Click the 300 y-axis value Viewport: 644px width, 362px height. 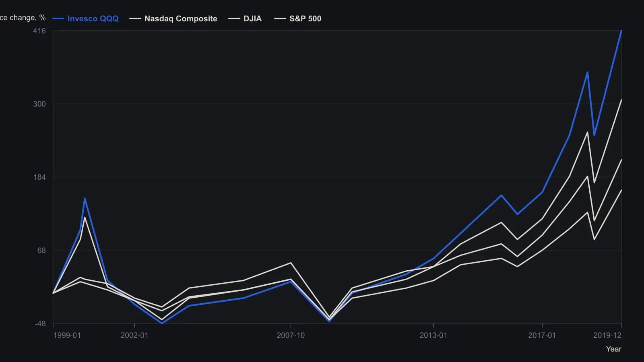pyautogui.click(x=39, y=104)
